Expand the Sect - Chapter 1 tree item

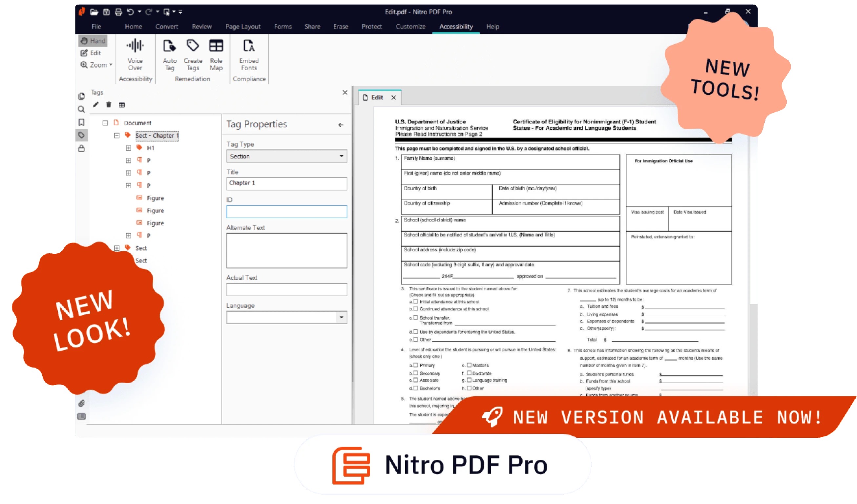coord(116,136)
